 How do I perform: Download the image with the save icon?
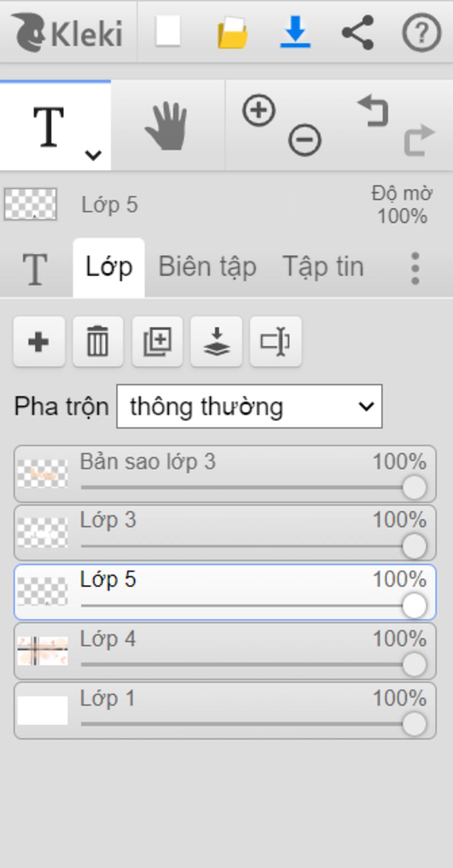tap(296, 32)
